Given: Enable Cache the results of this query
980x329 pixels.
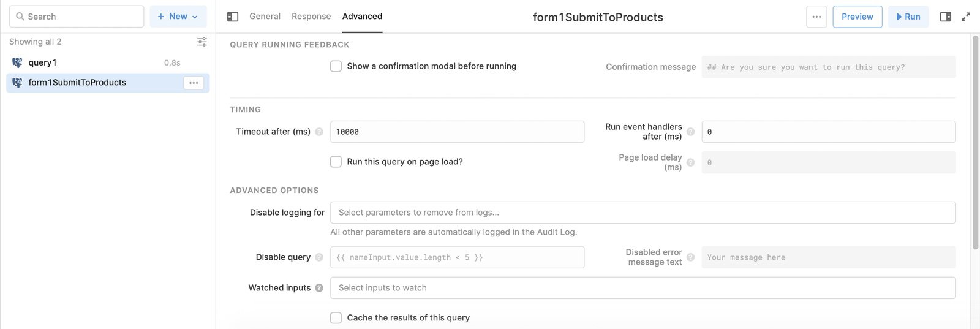Looking at the screenshot, I should [336, 318].
